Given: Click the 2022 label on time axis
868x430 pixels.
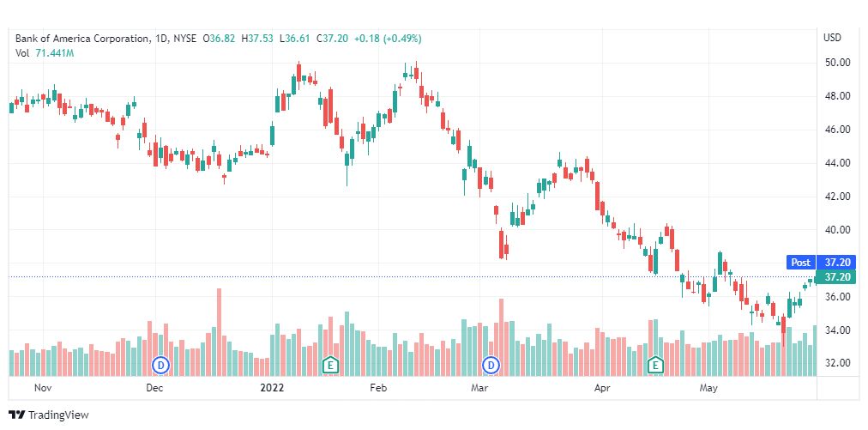Looking at the screenshot, I should point(272,388).
